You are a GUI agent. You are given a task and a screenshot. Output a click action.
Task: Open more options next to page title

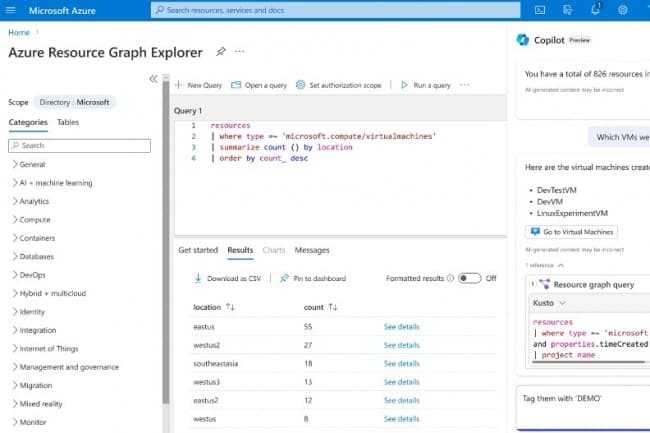tap(240, 51)
